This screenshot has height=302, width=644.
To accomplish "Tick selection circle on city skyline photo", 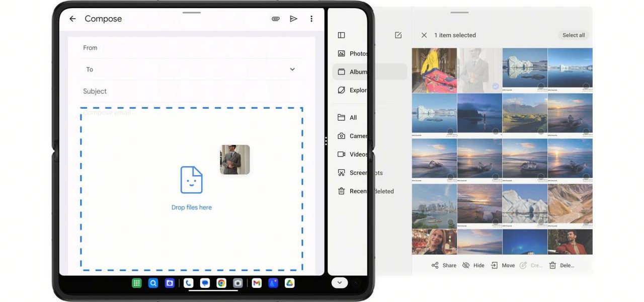I will pyautogui.click(x=450, y=222).
